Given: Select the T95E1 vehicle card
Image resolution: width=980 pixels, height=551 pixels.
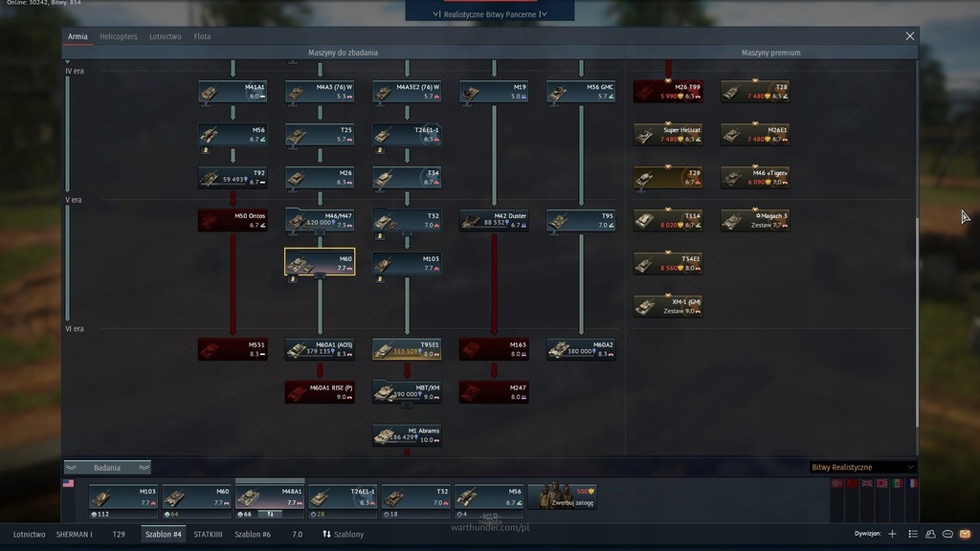Looking at the screenshot, I should pyautogui.click(x=407, y=348).
